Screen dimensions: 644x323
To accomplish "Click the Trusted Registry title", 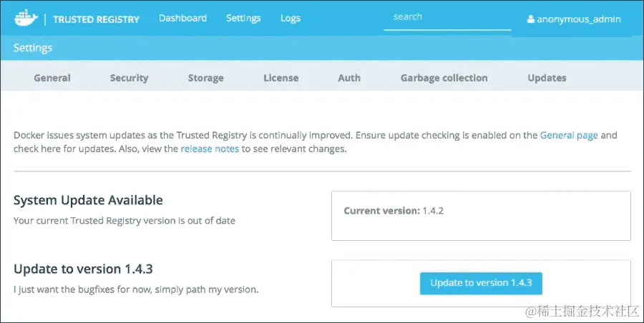I will [x=96, y=19].
